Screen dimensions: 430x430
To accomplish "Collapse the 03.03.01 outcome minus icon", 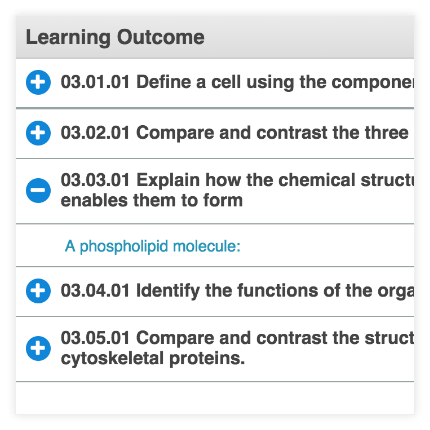I will (x=38, y=190).
